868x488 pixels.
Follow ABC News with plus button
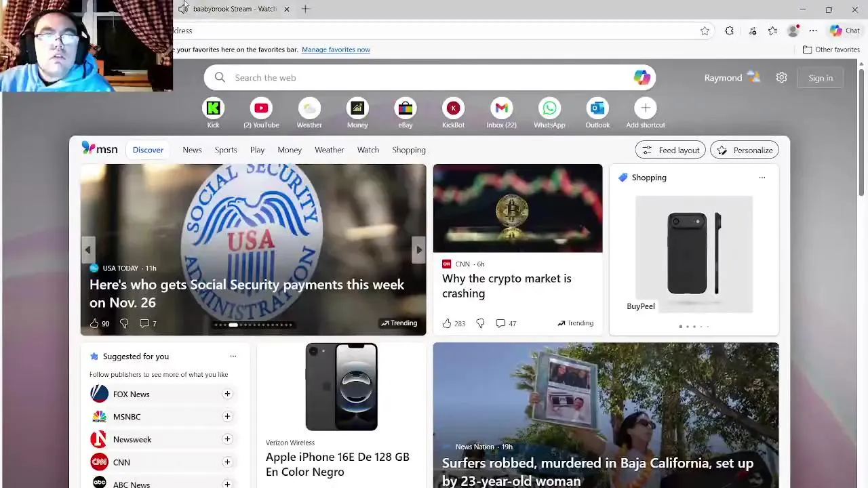pos(227,484)
